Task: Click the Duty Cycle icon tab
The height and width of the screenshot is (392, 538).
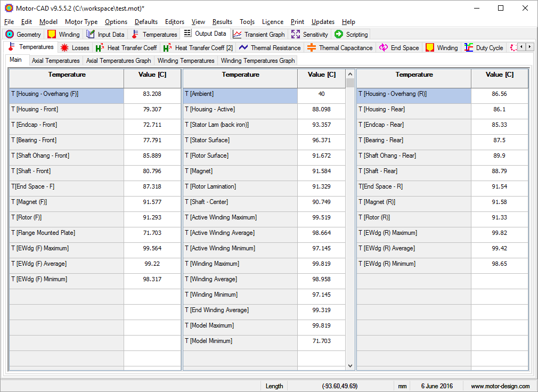Action: coord(469,47)
